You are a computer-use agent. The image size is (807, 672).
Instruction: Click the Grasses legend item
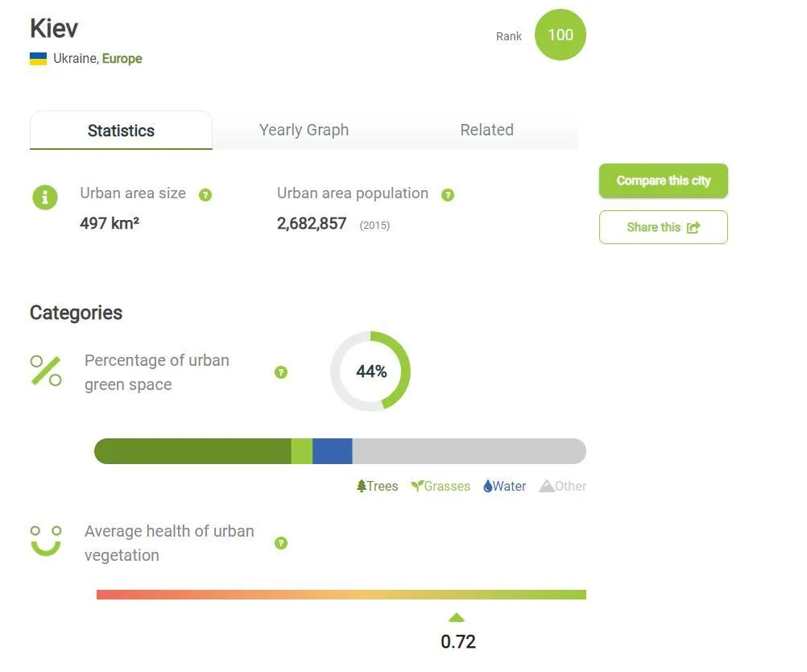pyautogui.click(x=441, y=486)
